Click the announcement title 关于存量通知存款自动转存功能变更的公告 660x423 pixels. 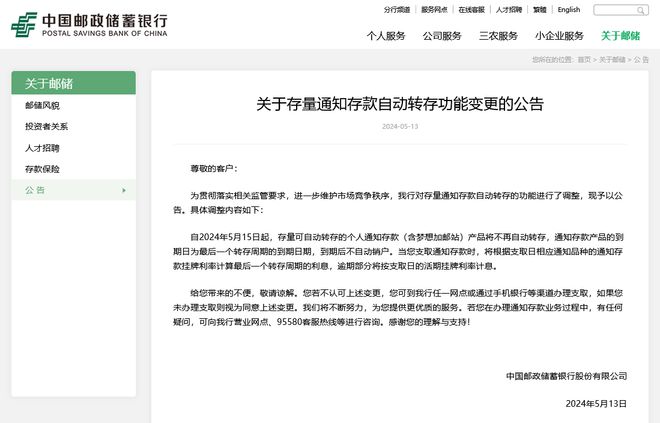click(400, 104)
